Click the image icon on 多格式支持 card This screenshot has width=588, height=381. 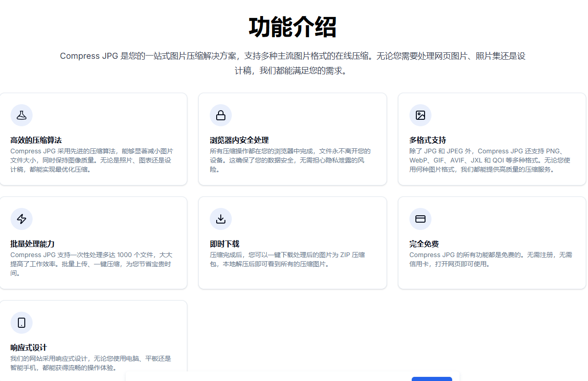coord(420,115)
